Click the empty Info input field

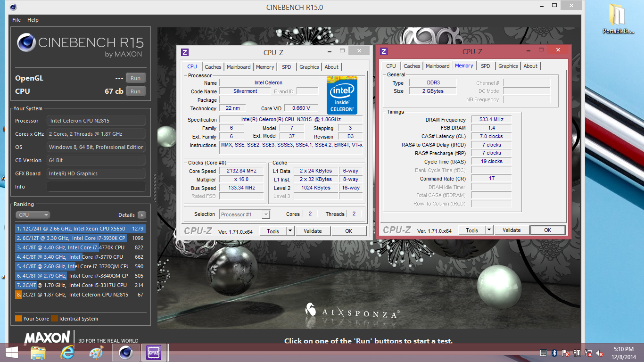[x=96, y=187]
